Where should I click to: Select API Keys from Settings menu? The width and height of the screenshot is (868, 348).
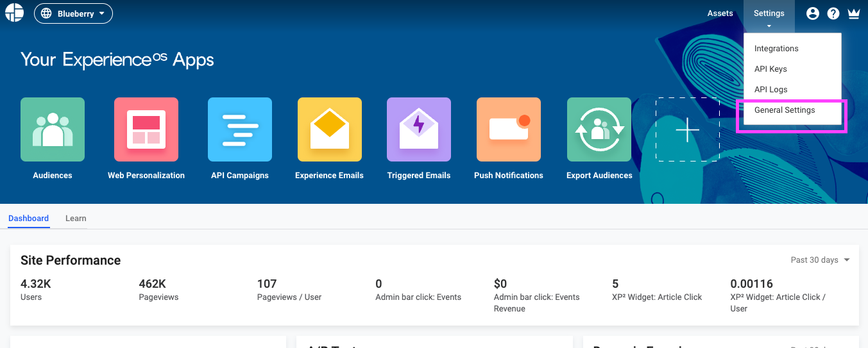point(792,69)
